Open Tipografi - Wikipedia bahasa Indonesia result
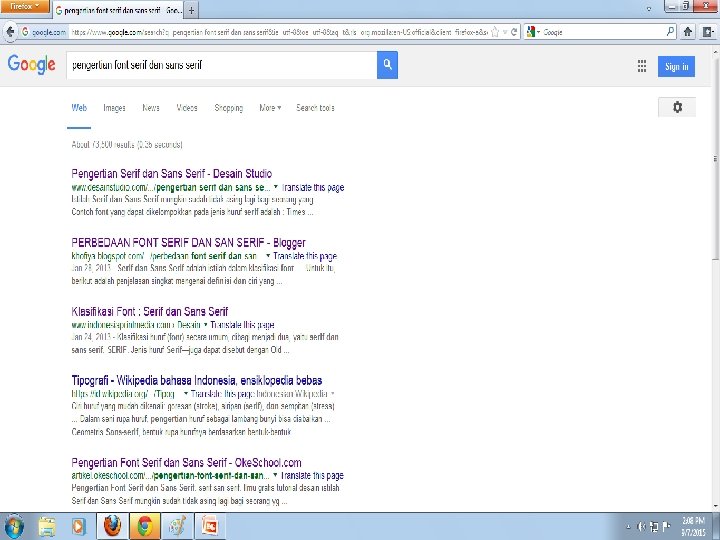Screen dimensions: 720x540 click(x=197, y=380)
